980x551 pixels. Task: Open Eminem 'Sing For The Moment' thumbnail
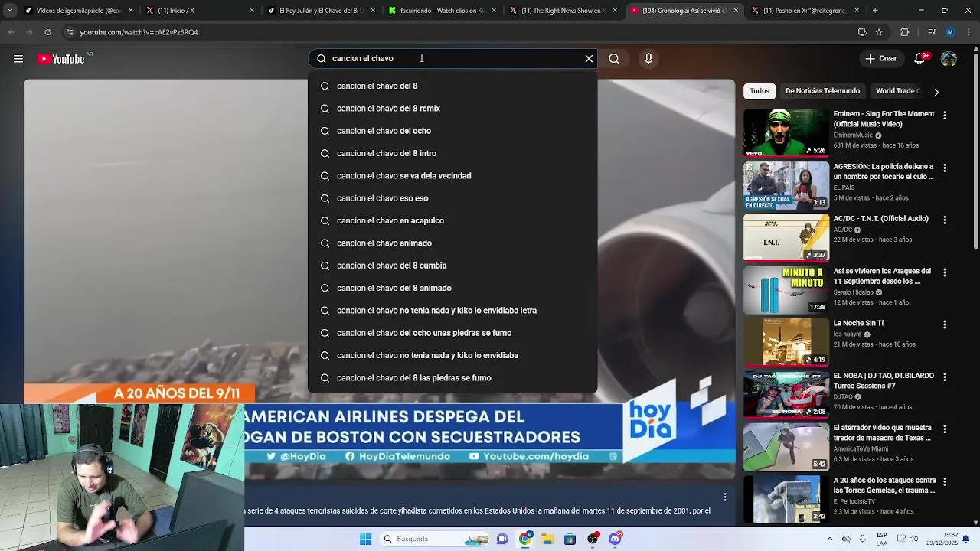[x=786, y=133]
